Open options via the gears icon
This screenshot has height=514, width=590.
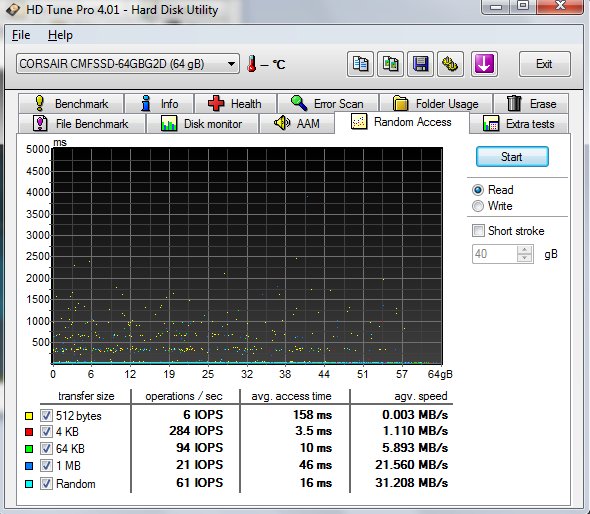450,64
